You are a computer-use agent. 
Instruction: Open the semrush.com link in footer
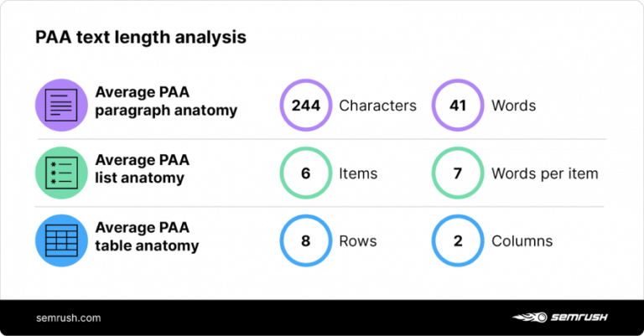coord(68,318)
